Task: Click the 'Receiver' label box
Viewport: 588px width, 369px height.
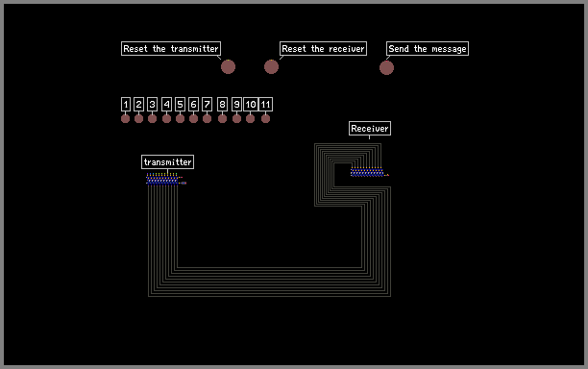Action: (x=370, y=128)
